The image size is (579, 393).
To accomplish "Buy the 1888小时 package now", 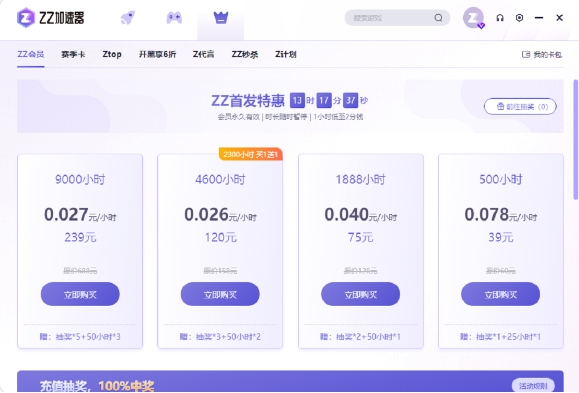I will [360, 294].
